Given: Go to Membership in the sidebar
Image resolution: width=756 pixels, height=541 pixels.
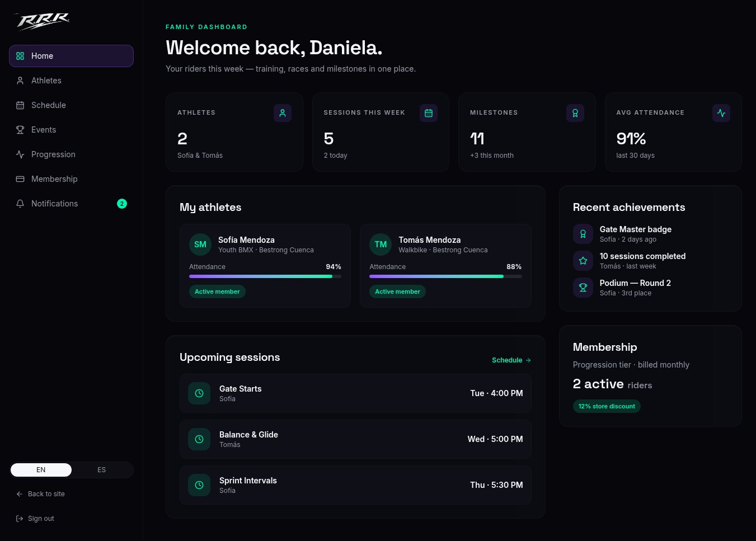Looking at the screenshot, I should tap(71, 179).
